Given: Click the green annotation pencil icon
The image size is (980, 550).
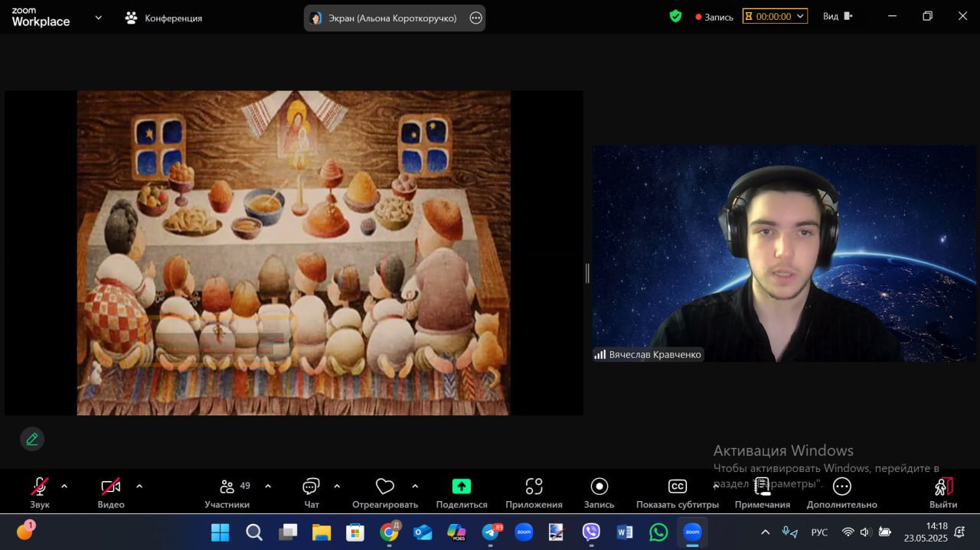Looking at the screenshot, I should (32, 439).
